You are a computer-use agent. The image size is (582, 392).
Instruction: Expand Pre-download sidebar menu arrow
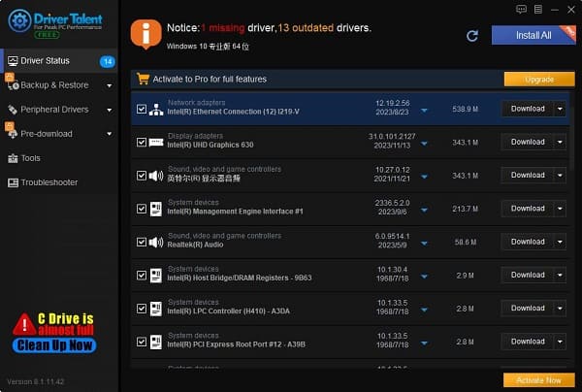click(x=109, y=134)
